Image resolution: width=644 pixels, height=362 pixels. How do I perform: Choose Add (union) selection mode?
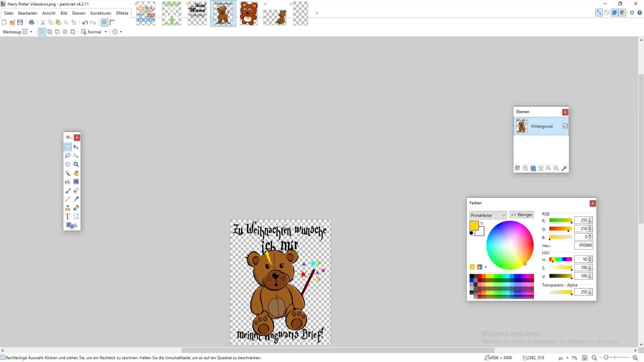tap(50, 32)
